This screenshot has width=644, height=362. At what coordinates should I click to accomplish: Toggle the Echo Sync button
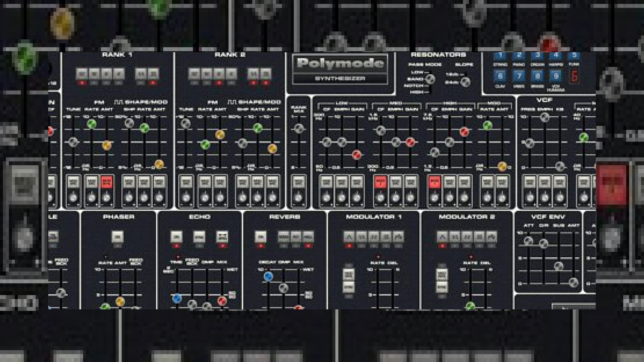point(199,237)
